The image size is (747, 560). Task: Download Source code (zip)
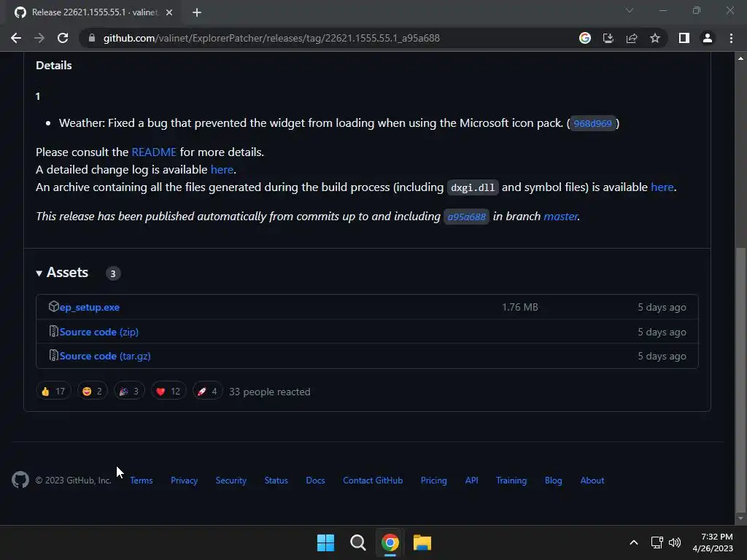coord(99,332)
